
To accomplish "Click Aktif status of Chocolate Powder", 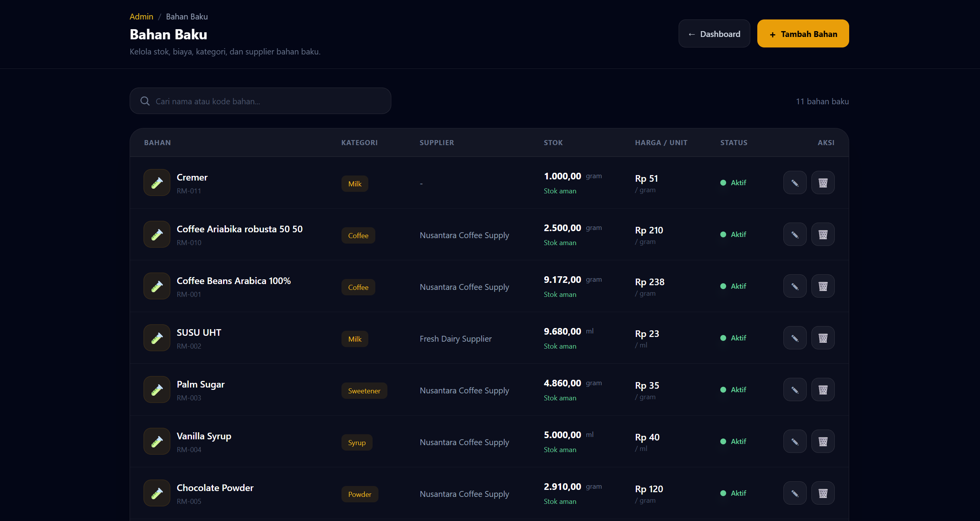I will coord(733,493).
